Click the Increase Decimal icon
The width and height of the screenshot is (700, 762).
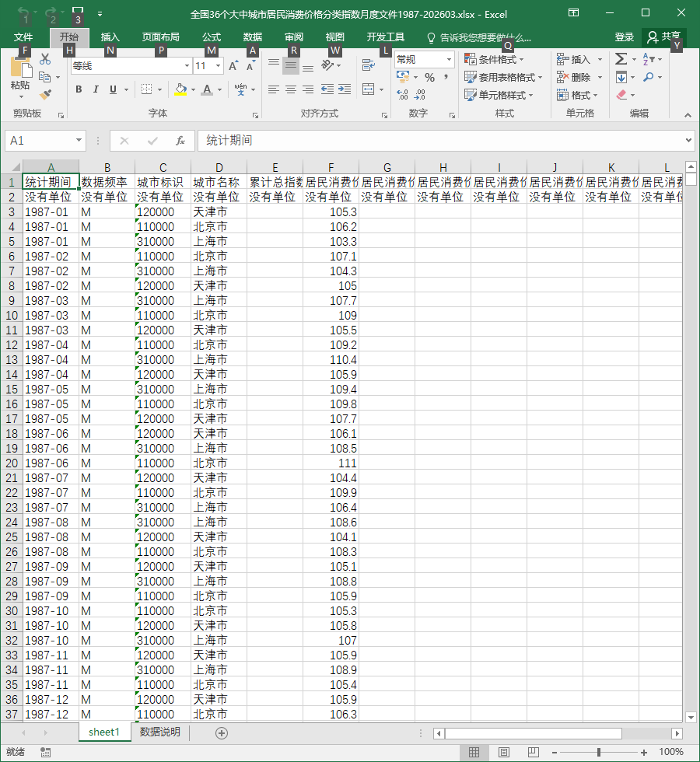click(403, 94)
